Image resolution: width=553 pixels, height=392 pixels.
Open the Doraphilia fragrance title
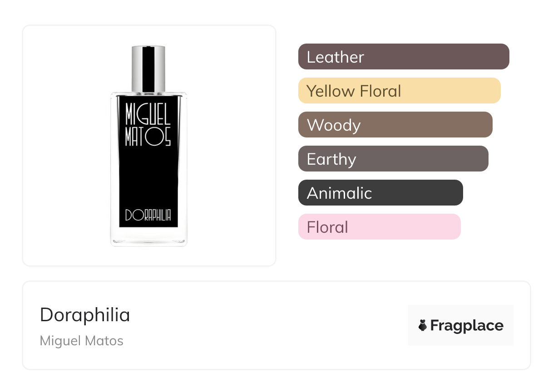85,315
